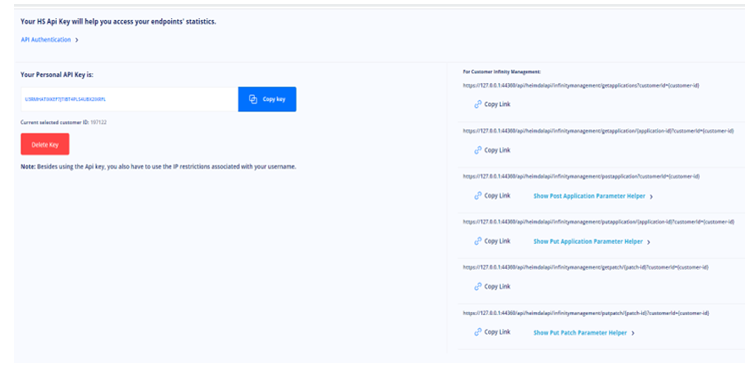The height and width of the screenshot is (374, 754).
Task: Expand chevron beside Put Patch Parameter Helper
Action: tap(633, 333)
